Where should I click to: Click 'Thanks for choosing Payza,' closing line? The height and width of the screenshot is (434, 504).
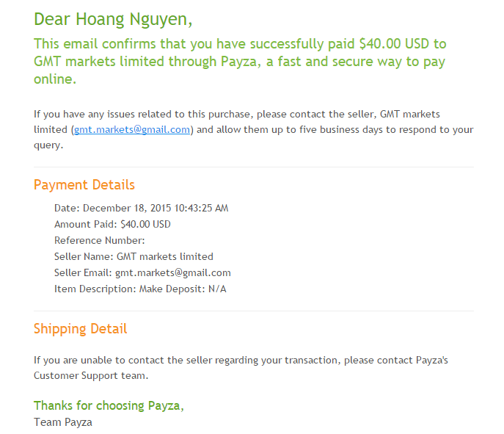click(109, 405)
